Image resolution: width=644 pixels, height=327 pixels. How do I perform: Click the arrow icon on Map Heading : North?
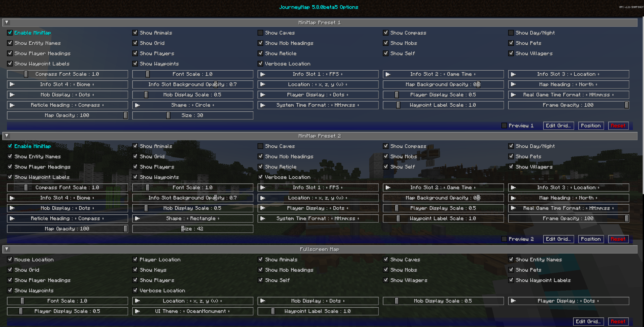(513, 84)
